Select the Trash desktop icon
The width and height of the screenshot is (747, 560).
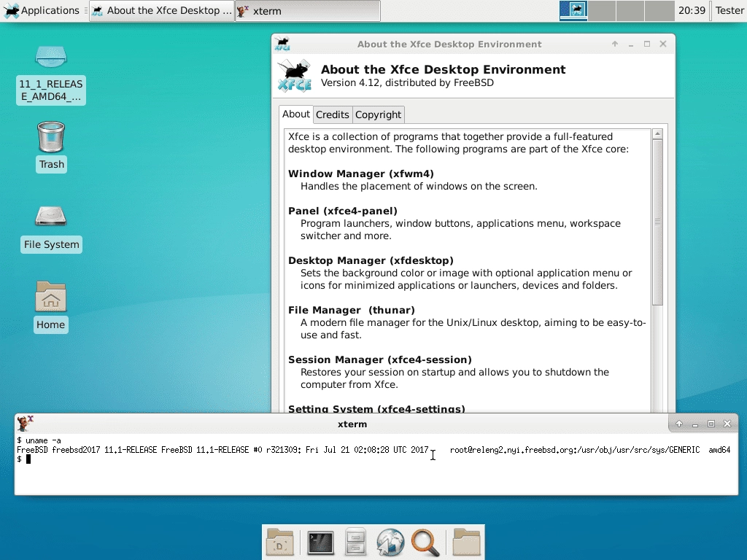pyautogui.click(x=51, y=146)
